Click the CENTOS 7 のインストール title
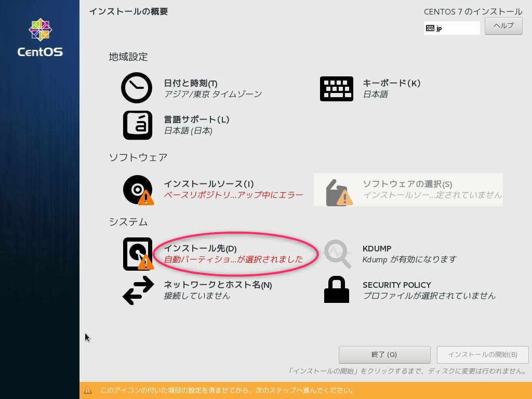532x399 pixels. coord(473,12)
